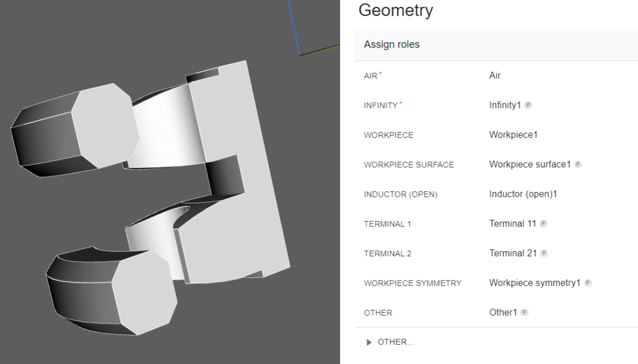The width and height of the screenshot is (638, 364).
Task: Click the Assign roles section header
Action: click(x=391, y=45)
